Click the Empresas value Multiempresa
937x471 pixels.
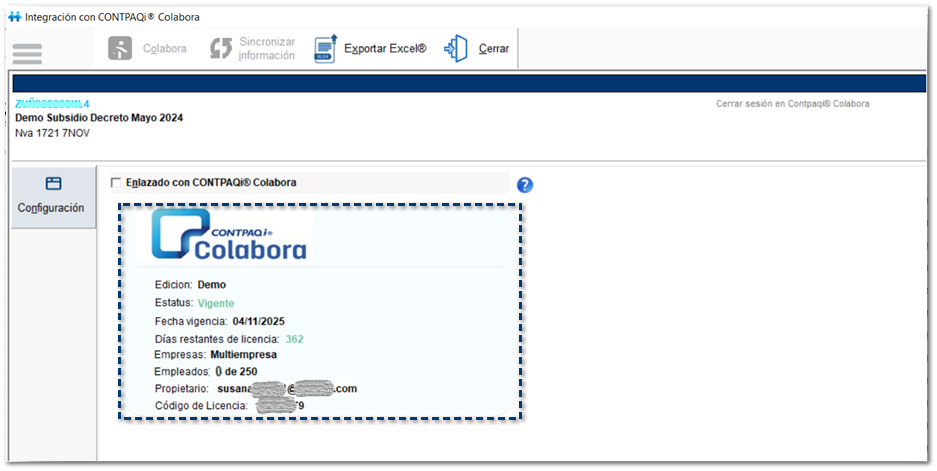243,354
